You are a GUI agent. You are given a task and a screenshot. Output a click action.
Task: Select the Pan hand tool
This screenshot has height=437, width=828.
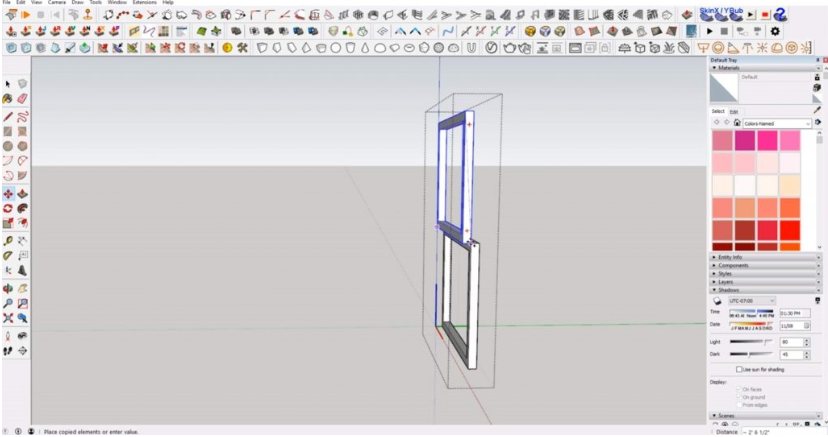click(22, 289)
